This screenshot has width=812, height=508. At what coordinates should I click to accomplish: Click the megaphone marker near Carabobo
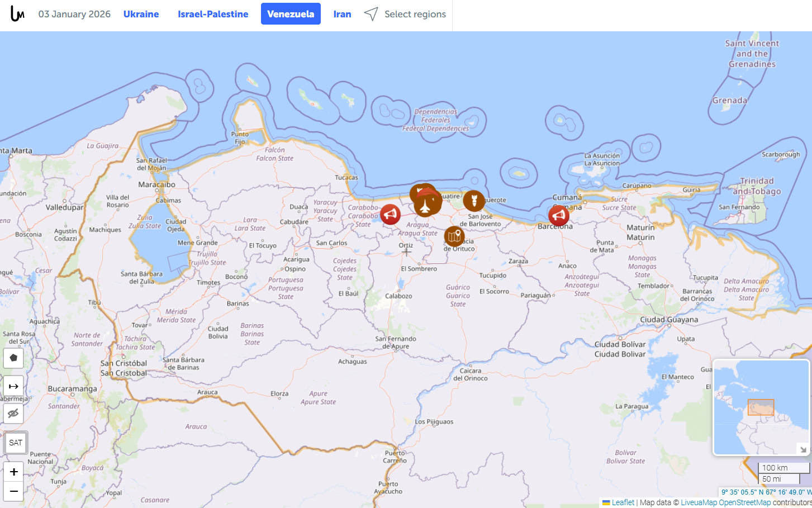390,214
